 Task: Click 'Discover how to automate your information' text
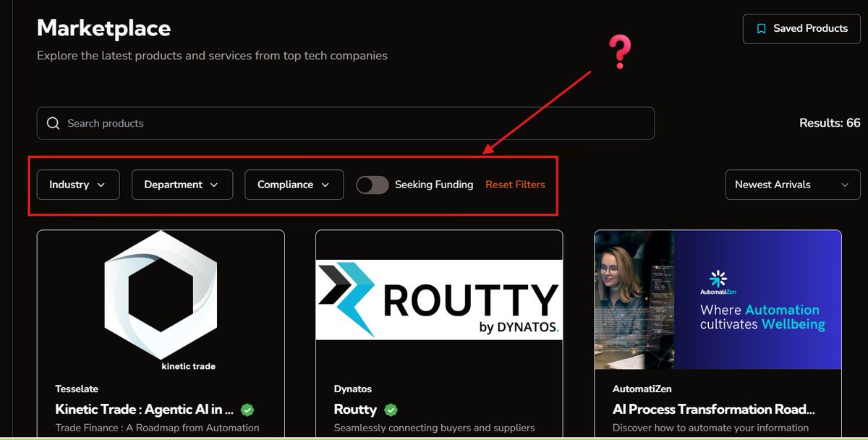711,428
